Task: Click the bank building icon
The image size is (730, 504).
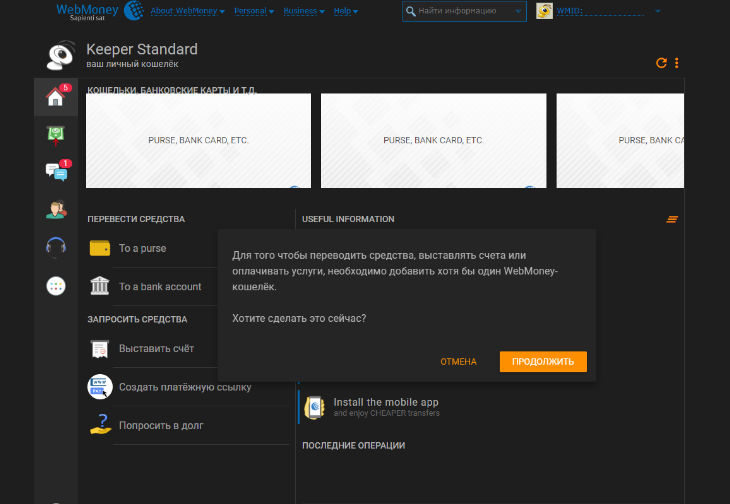Action: [x=100, y=286]
